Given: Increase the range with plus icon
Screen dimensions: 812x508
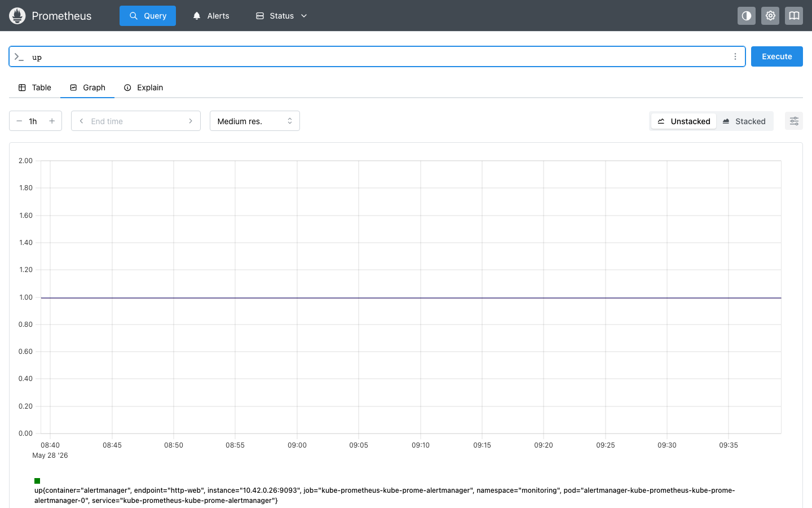Looking at the screenshot, I should 52,121.
